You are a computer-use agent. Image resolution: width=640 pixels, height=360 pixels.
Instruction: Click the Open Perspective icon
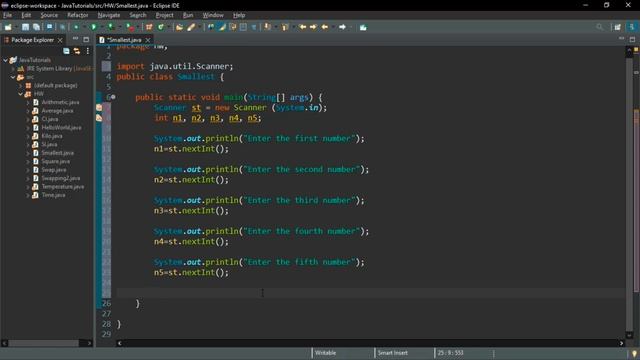tap(618, 27)
